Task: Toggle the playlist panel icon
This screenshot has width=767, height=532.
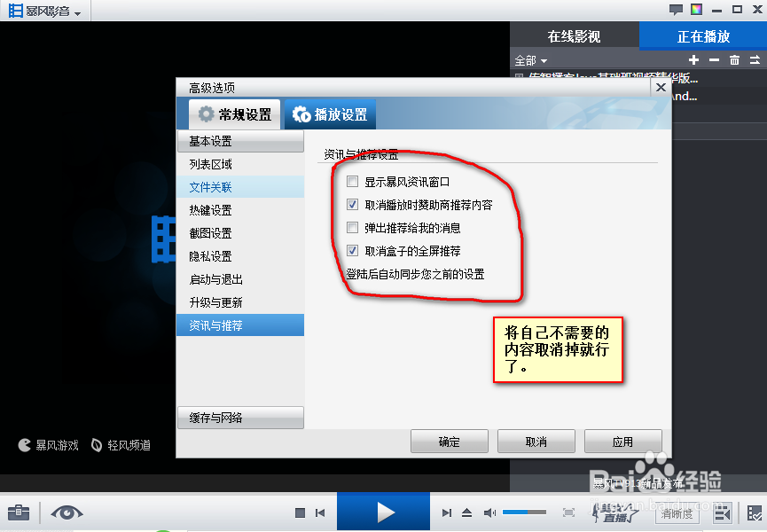Action: 722,512
